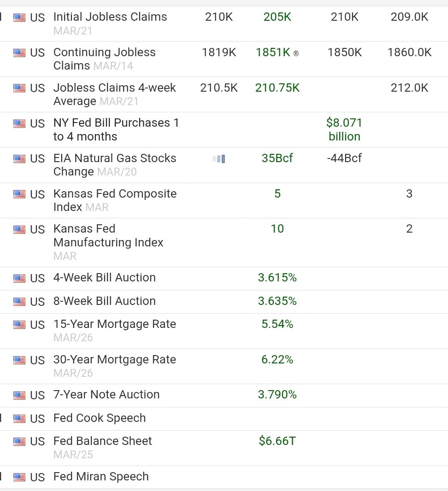Click the -44Bcf consensus value
448x491 pixels.
click(344, 158)
